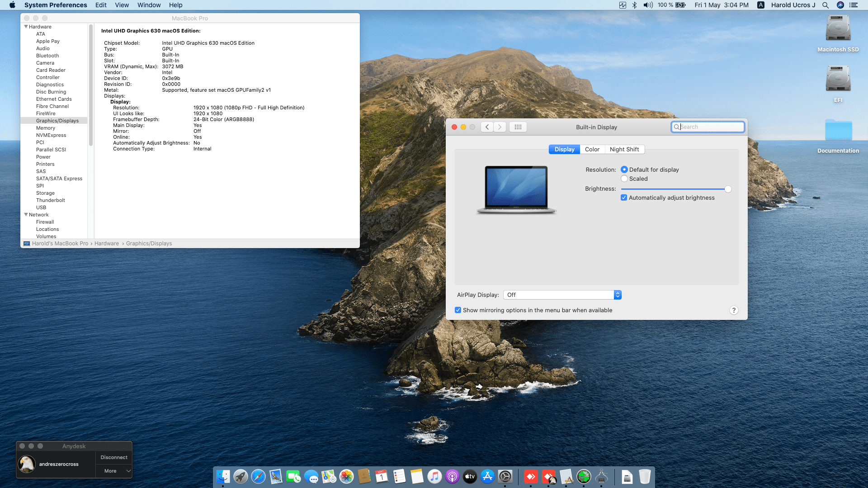Open Apple TV from the Dock
The height and width of the screenshot is (488, 868).
470,476
